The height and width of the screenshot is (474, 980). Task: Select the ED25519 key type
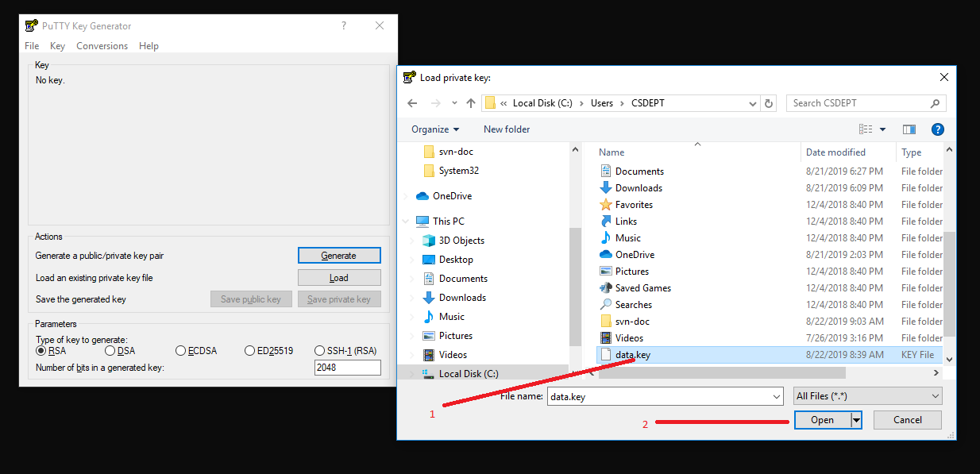point(250,351)
